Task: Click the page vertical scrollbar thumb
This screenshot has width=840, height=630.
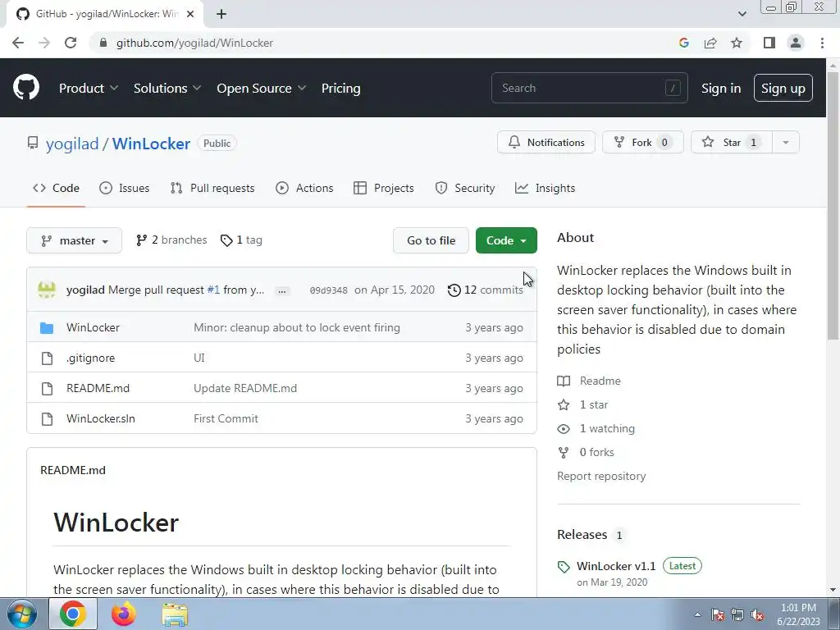Action: (x=833, y=205)
